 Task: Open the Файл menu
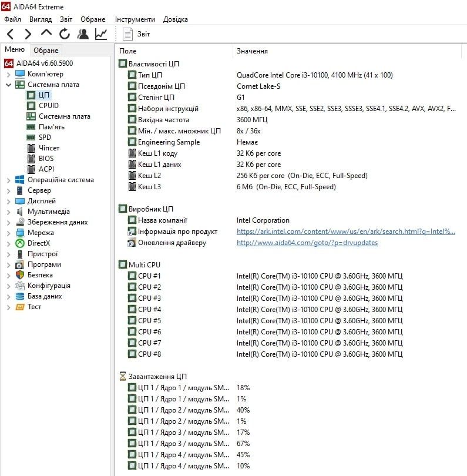point(12,19)
